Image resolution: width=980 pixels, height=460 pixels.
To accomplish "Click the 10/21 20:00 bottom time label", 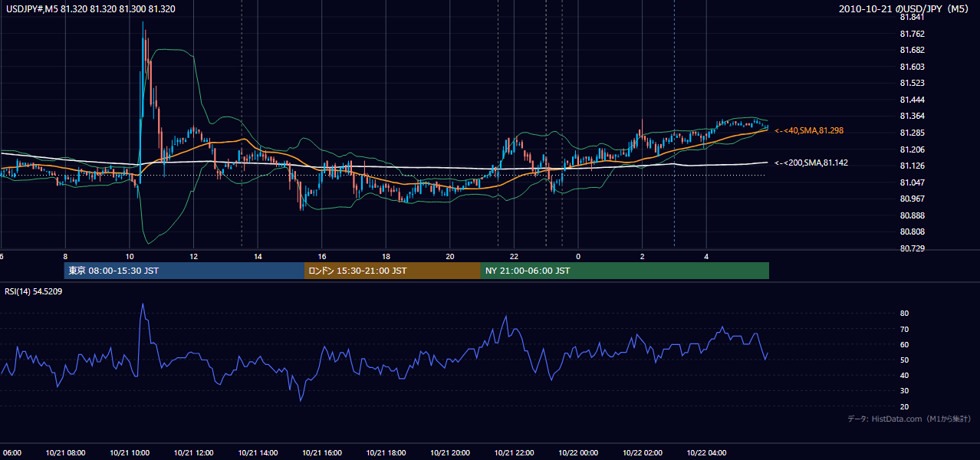I will pyautogui.click(x=450, y=453).
